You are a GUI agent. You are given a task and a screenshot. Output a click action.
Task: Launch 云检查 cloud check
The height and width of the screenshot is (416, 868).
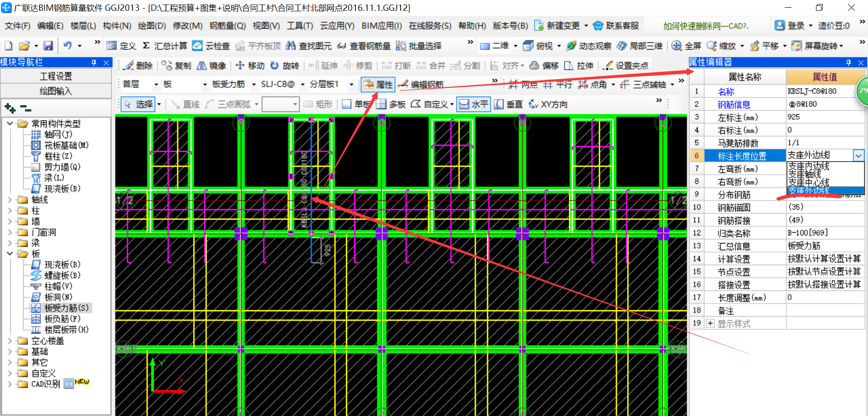point(211,46)
